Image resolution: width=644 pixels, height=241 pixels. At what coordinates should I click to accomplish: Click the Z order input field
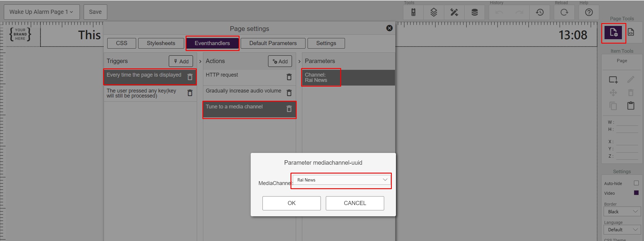click(627, 156)
